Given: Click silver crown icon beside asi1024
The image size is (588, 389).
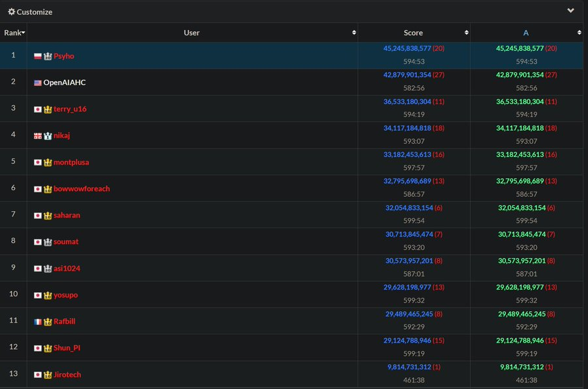Looking at the screenshot, I should click(x=48, y=269).
